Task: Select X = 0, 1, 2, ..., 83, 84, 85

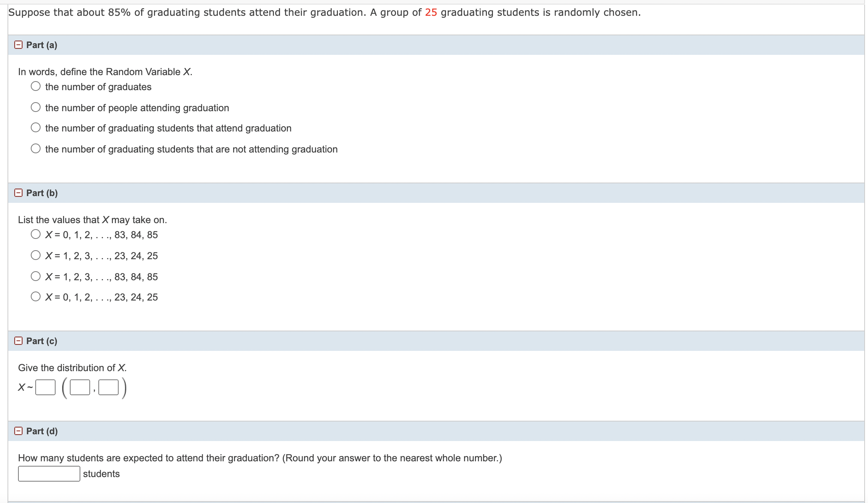Action: point(35,234)
